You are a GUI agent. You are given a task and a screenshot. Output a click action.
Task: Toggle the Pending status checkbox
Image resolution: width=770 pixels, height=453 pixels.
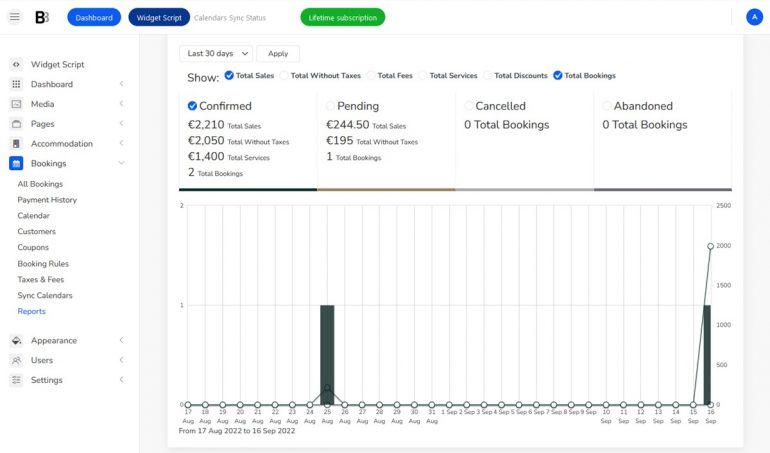(x=331, y=106)
